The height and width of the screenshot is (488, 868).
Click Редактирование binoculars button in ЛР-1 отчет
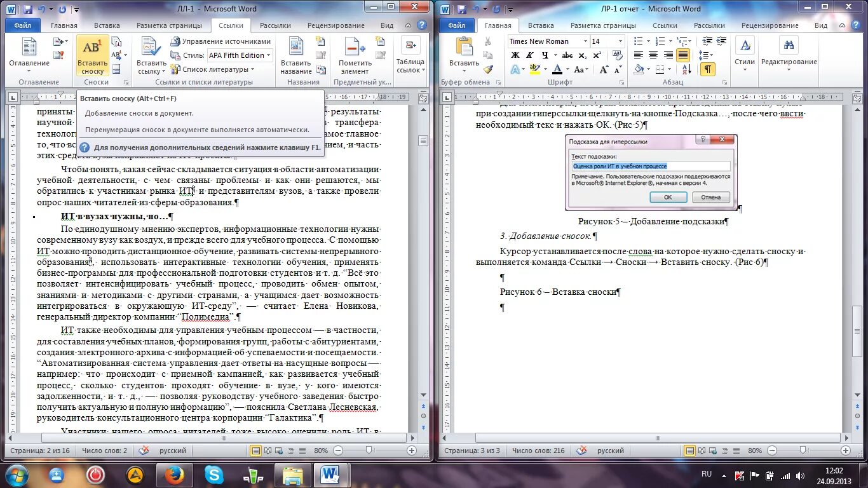tap(789, 51)
